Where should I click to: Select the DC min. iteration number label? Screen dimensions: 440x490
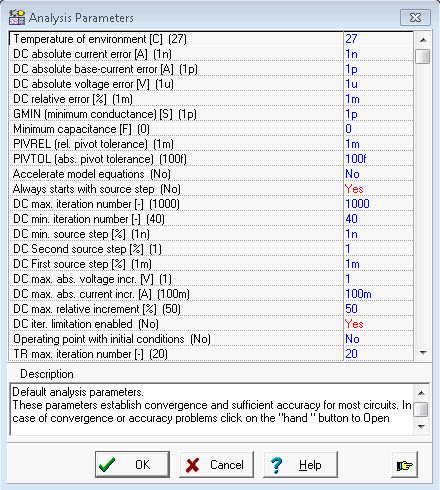tap(89, 219)
